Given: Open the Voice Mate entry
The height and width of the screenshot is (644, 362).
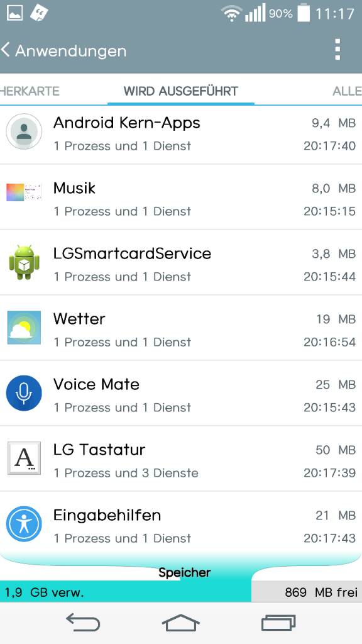Looking at the screenshot, I should [181, 393].
